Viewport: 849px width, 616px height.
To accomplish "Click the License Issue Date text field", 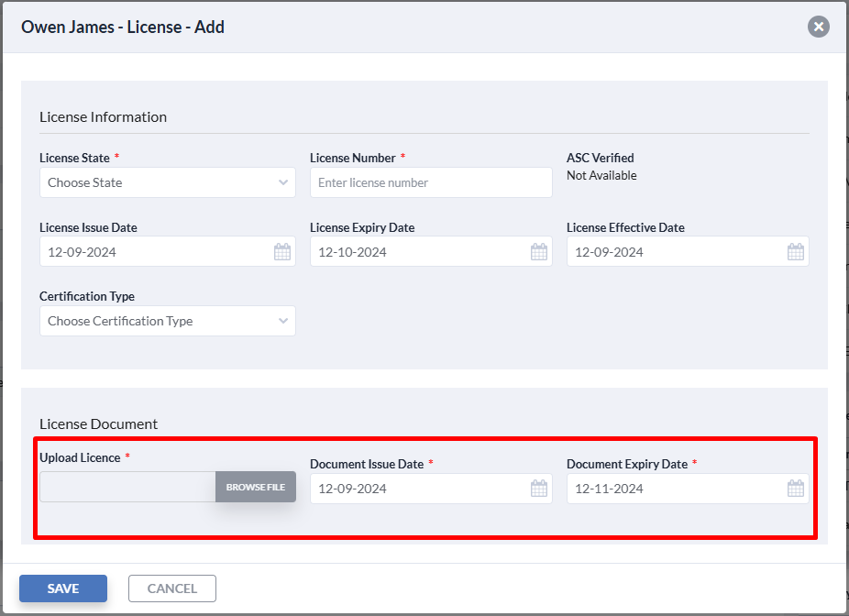I will tap(167, 251).
